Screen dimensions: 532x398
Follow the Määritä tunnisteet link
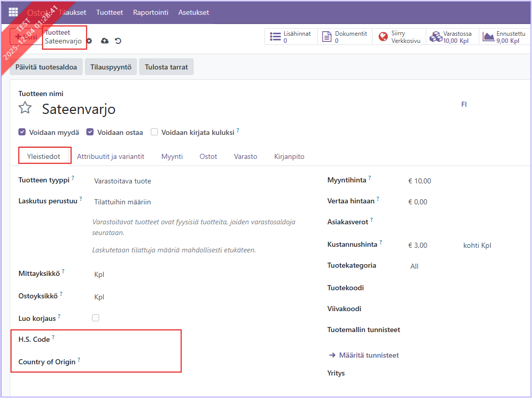364,355
